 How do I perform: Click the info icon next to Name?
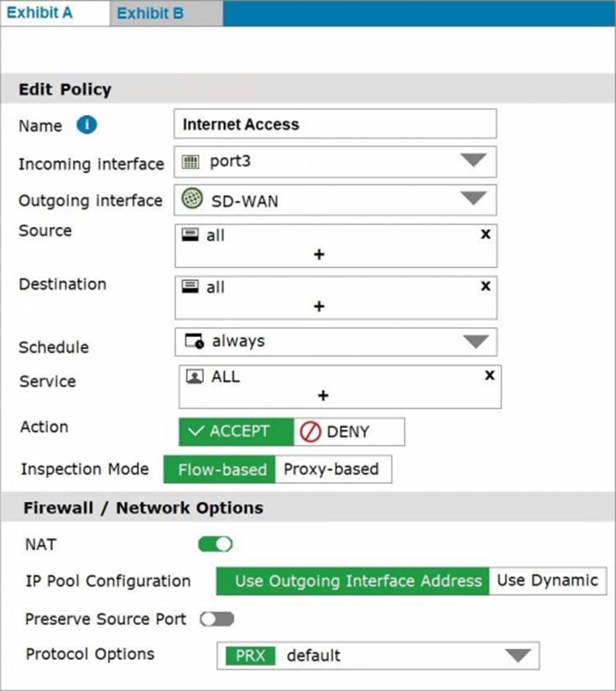tap(87, 125)
